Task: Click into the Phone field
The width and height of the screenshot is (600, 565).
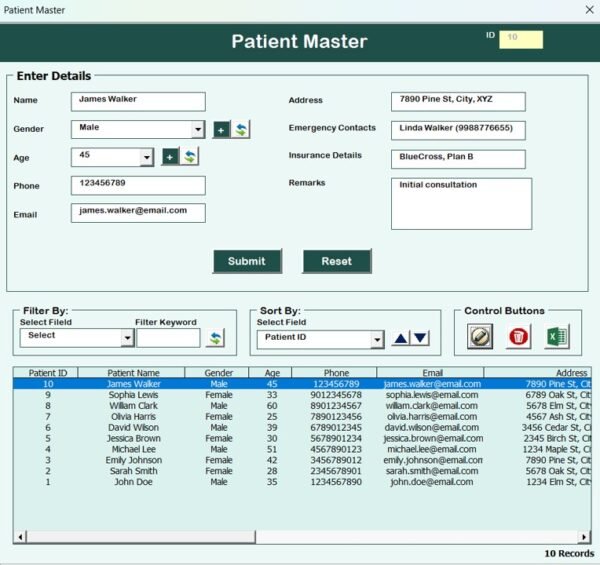Action: click(x=138, y=186)
